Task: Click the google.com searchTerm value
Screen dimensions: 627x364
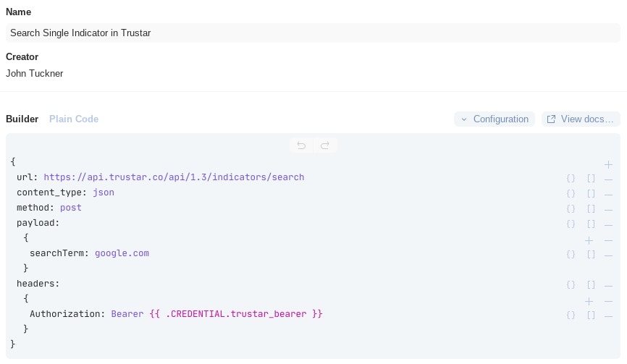Action: (x=122, y=253)
